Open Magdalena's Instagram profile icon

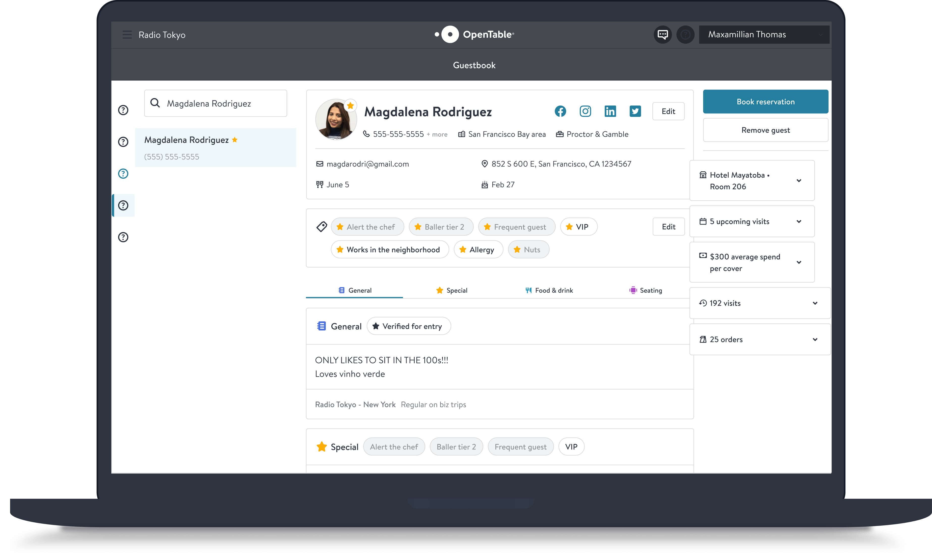click(585, 111)
